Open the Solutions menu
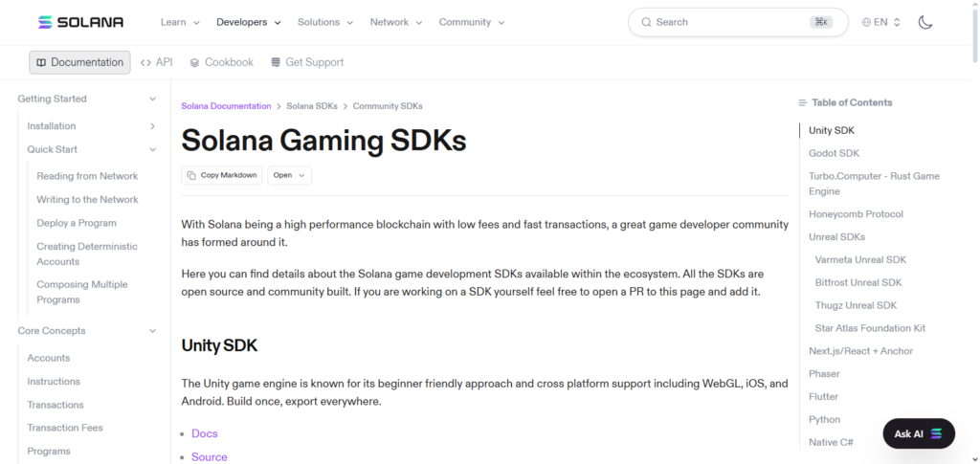This screenshot has width=980, height=464. pyautogui.click(x=325, y=22)
